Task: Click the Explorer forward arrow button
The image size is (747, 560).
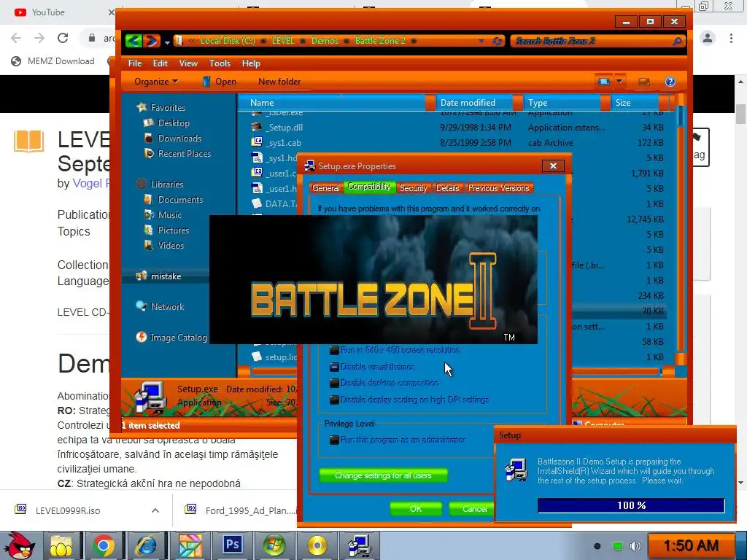Action: click(x=152, y=41)
